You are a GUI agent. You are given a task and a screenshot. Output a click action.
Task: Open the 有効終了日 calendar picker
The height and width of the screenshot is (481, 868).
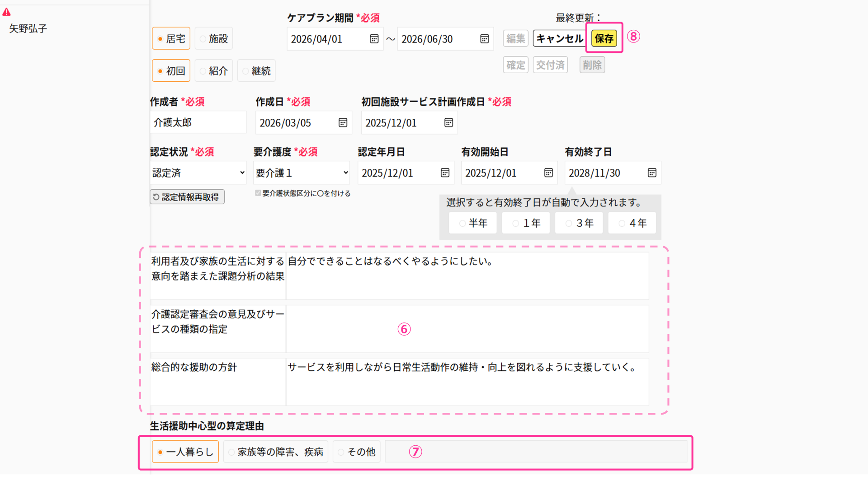(652, 173)
